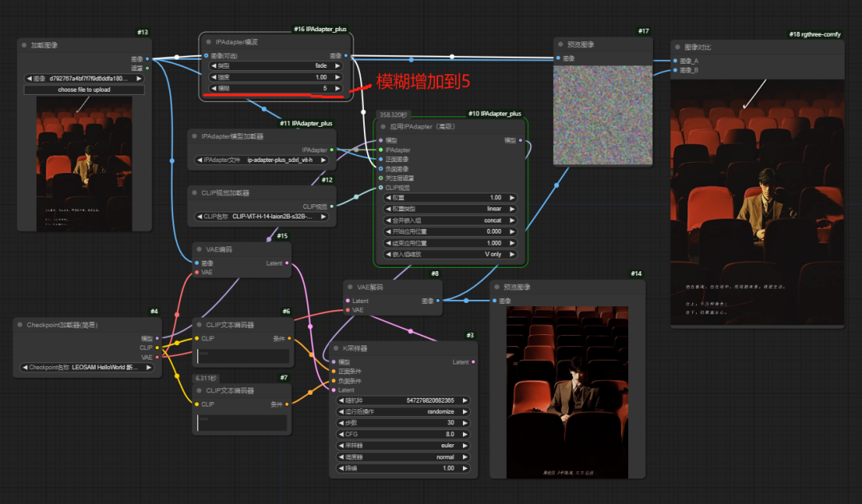
Task: Toggle collapse on CLIP文本编码器 node #7
Action: tap(199, 391)
